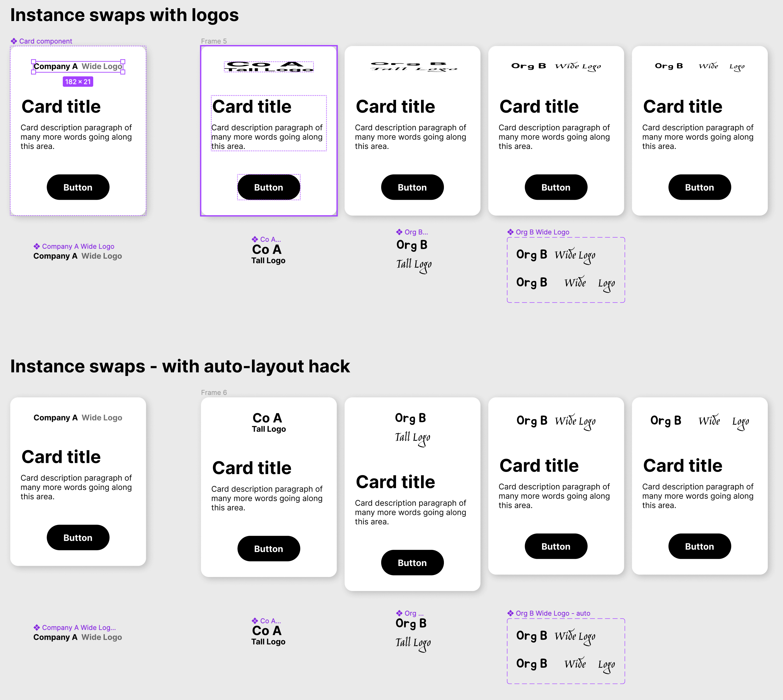Click the Button in the Card component
783x700 pixels.
tap(78, 187)
